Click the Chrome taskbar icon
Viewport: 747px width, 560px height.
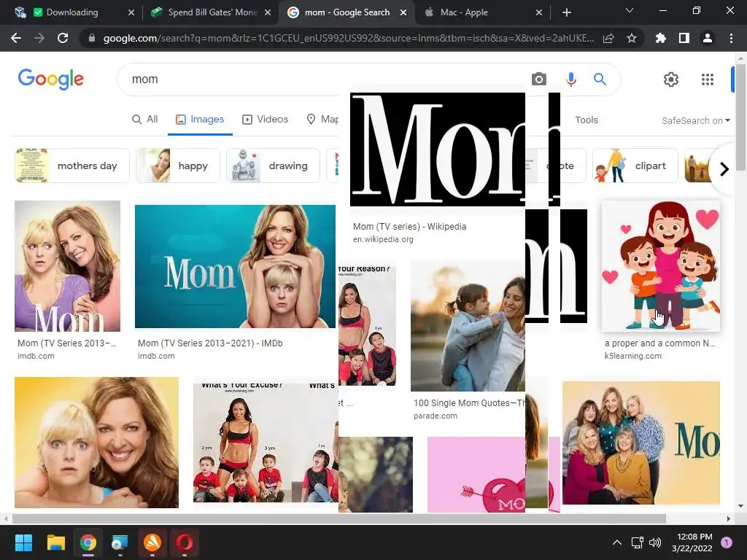[x=88, y=542]
